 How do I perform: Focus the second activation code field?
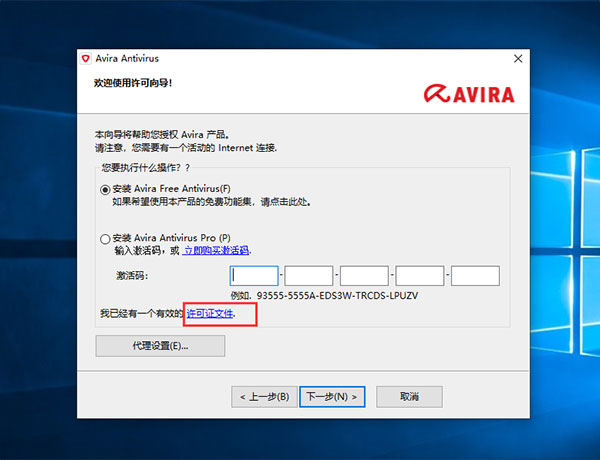(309, 276)
